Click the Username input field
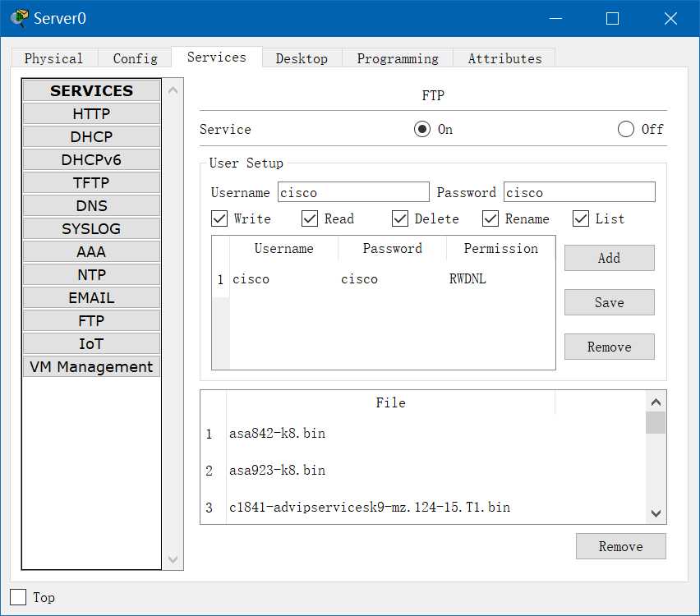Viewport: 700px width, 616px height. (x=353, y=192)
